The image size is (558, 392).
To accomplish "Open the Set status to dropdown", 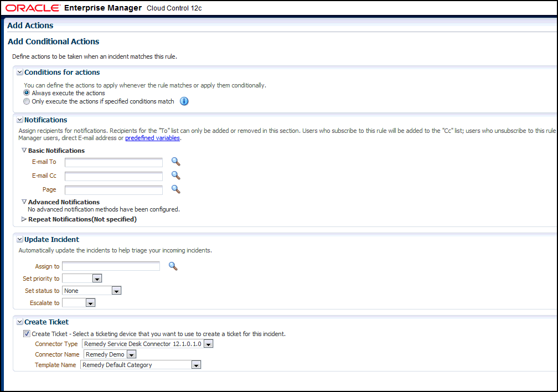I will click(x=116, y=291).
